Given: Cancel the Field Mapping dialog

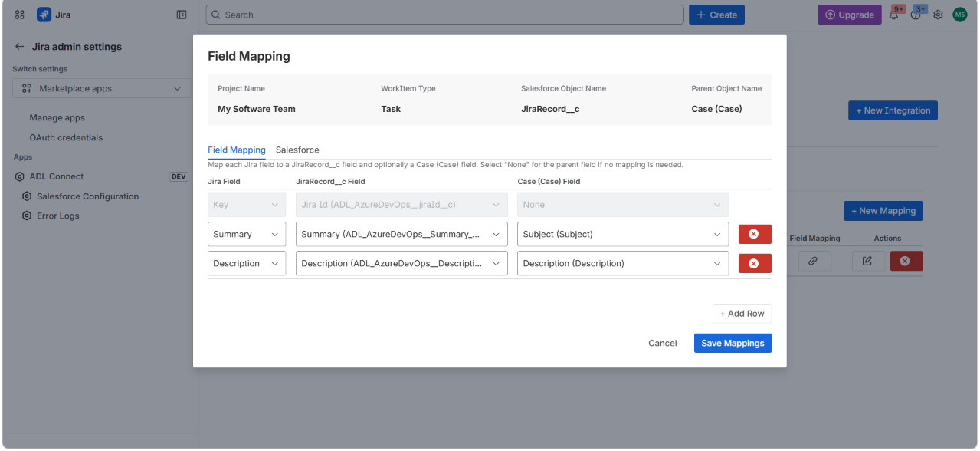Looking at the screenshot, I should click(662, 343).
